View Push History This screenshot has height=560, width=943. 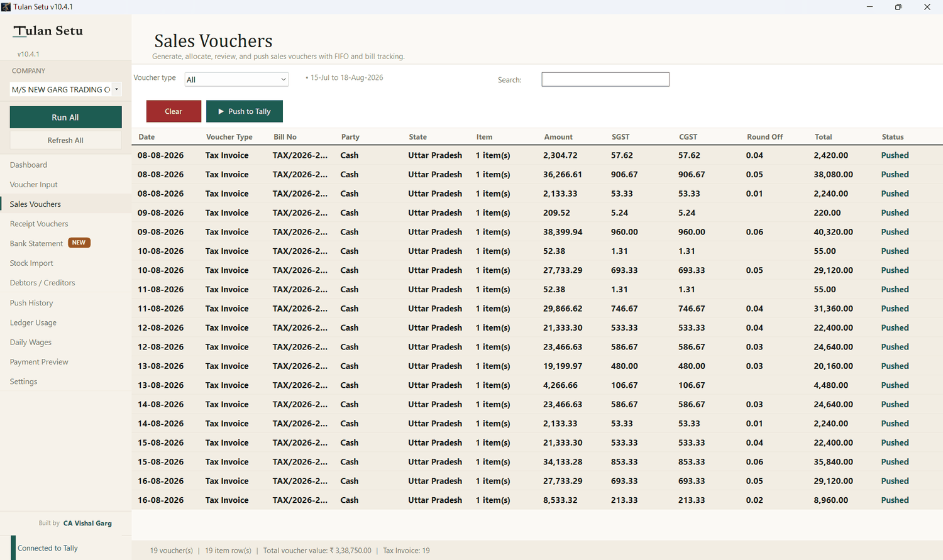tap(31, 303)
